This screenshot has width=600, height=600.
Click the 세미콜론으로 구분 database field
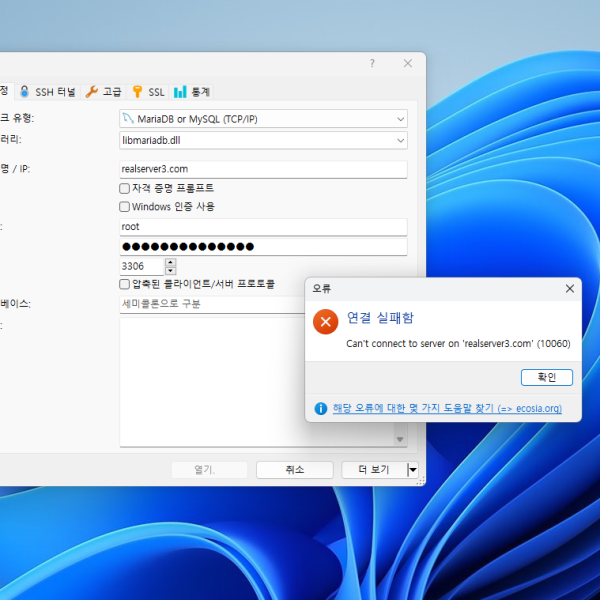click(x=212, y=305)
